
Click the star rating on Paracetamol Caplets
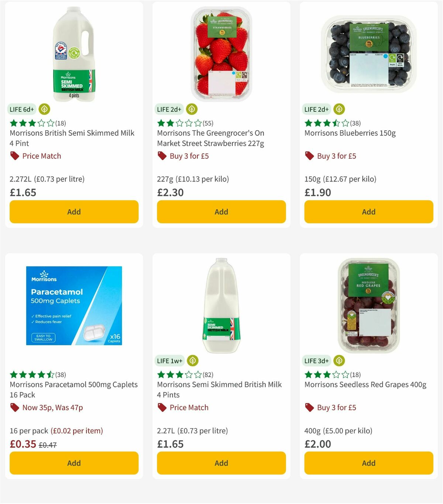[x=31, y=374]
